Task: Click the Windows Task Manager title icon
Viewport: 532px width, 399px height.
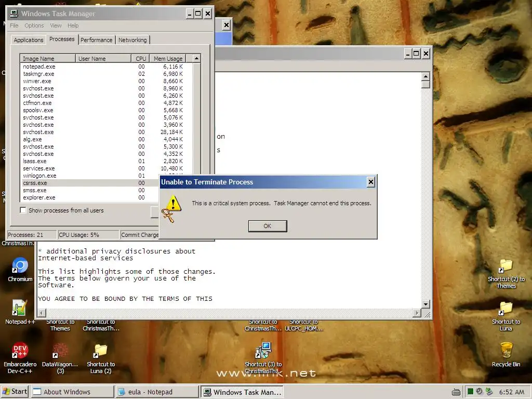Action: (14, 14)
